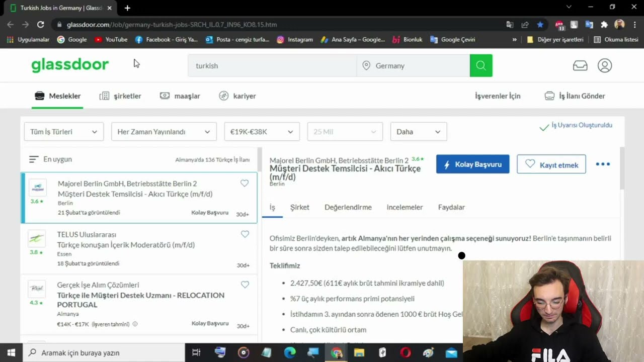This screenshot has width=644, height=362.
Task: Switch to the Meslekler tab
Action: pyautogui.click(x=57, y=96)
